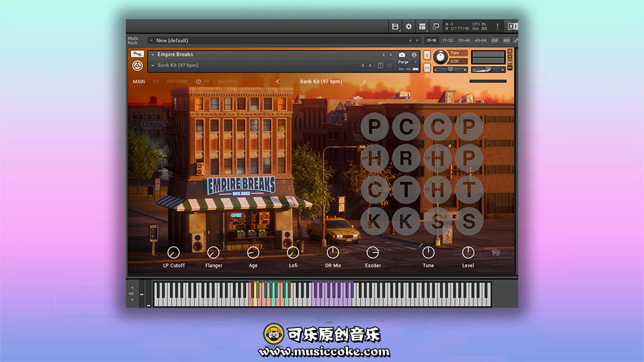The width and height of the screenshot is (644, 362).
Task: Click the minimized view window icon
Action: click(x=436, y=26)
